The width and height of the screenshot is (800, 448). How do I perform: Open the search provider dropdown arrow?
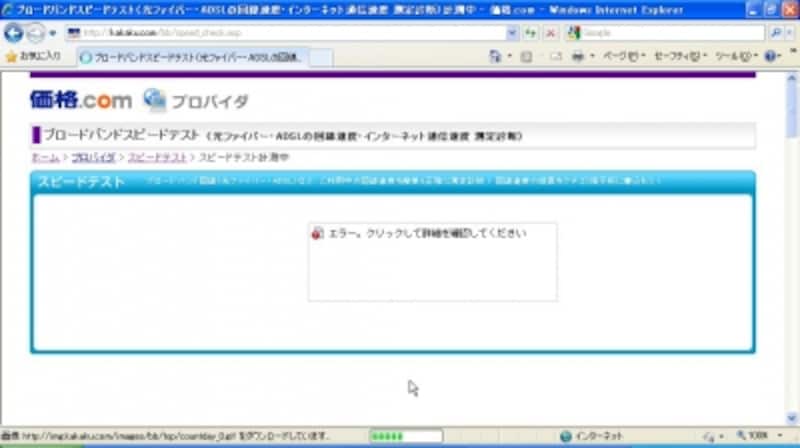[x=790, y=33]
